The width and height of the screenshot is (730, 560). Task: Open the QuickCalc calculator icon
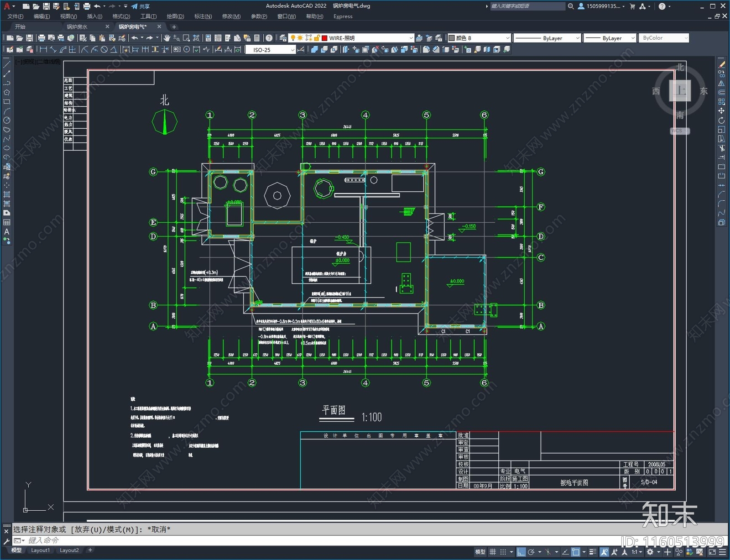pyautogui.click(x=257, y=38)
